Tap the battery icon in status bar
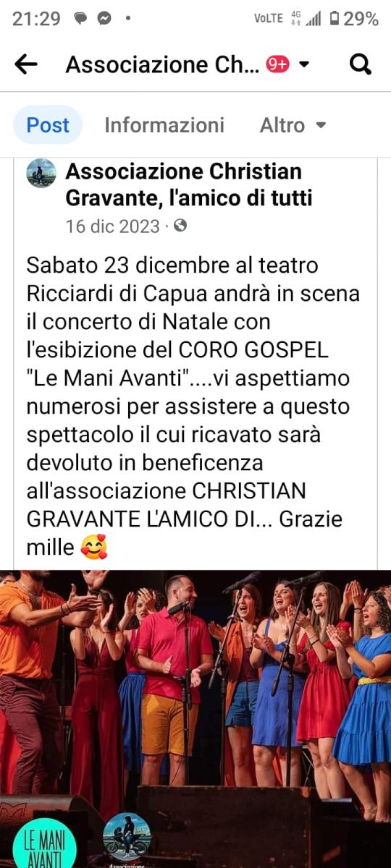 click(335, 19)
